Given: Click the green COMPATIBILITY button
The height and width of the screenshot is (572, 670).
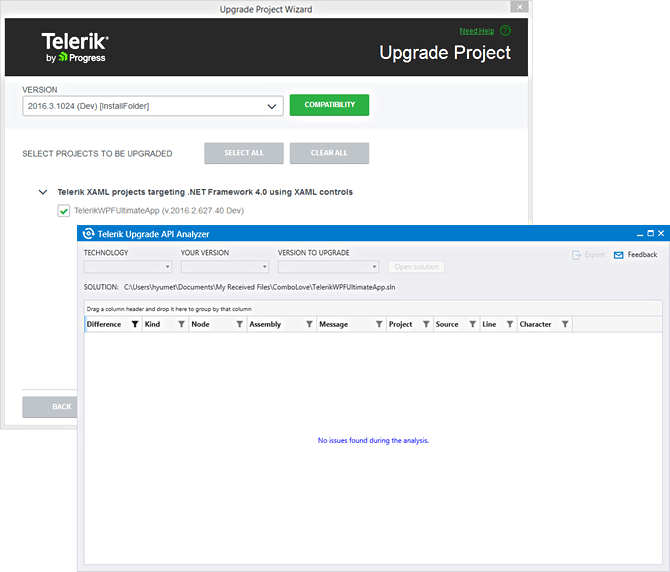Looking at the screenshot, I should pyautogui.click(x=329, y=105).
